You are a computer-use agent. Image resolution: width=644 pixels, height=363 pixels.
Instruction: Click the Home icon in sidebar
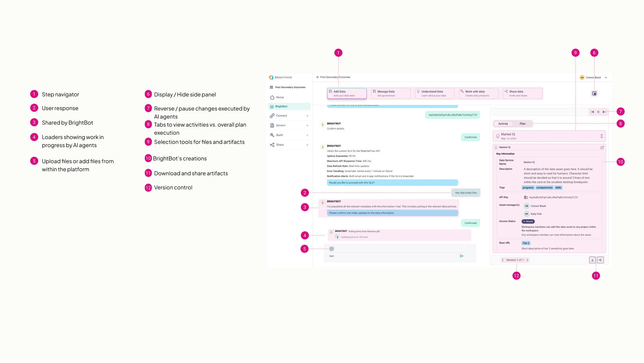click(x=272, y=97)
